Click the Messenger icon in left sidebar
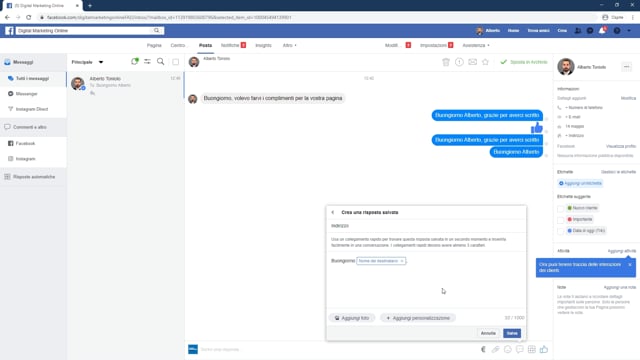The width and height of the screenshot is (640, 360). pyautogui.click(x=11, y=94)
